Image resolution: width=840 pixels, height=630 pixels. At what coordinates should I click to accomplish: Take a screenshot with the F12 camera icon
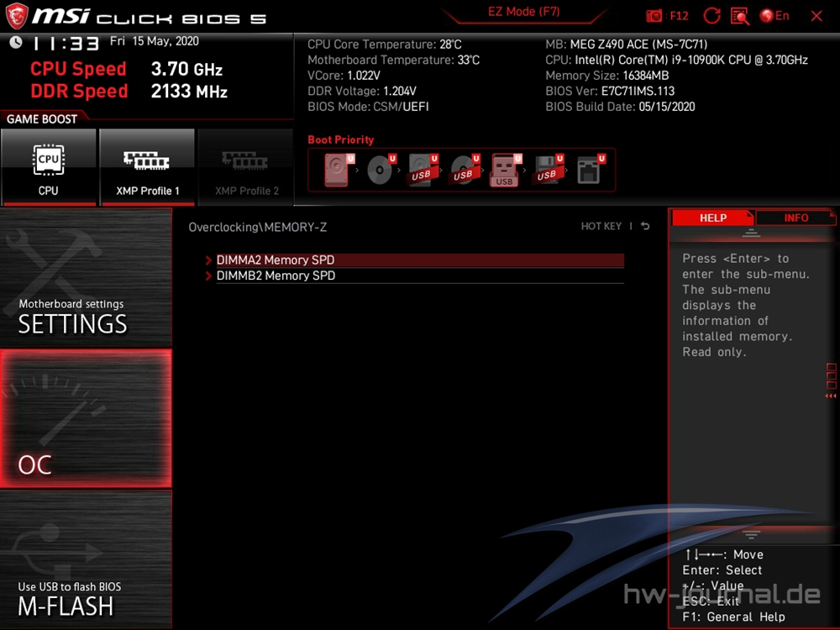point(654,16)
